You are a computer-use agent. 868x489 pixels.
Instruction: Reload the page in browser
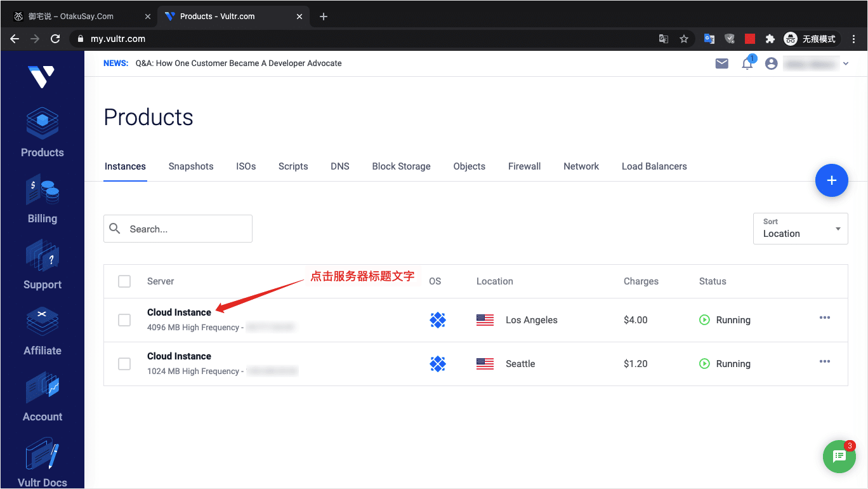(55, 39)
